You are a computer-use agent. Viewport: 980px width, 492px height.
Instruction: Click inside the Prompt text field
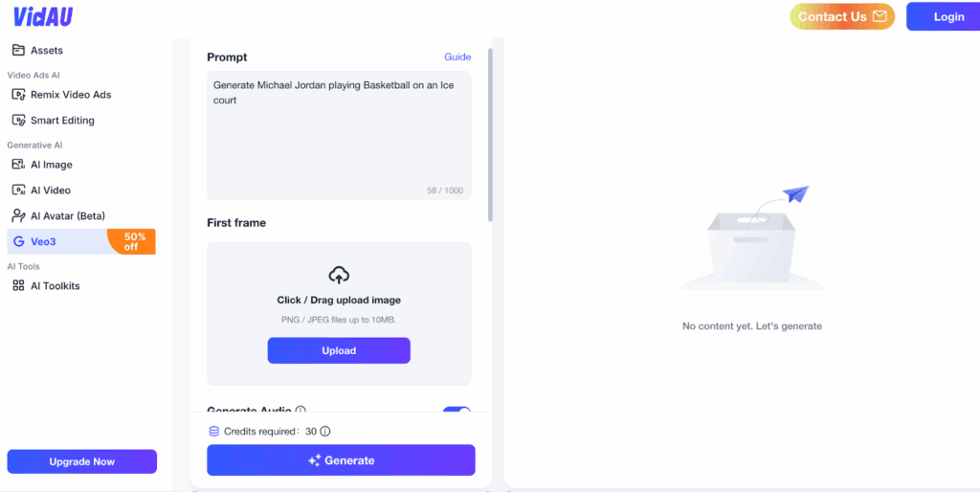tap(339, 134)
